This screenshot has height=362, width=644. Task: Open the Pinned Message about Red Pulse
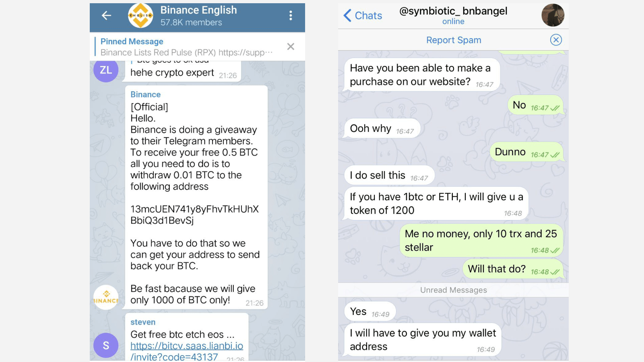coord(187,47)
